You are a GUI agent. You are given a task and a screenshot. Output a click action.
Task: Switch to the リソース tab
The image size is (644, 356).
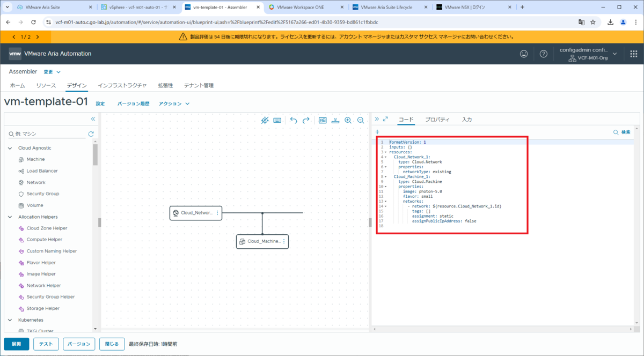pyautogui.click(x=46, y=85)
